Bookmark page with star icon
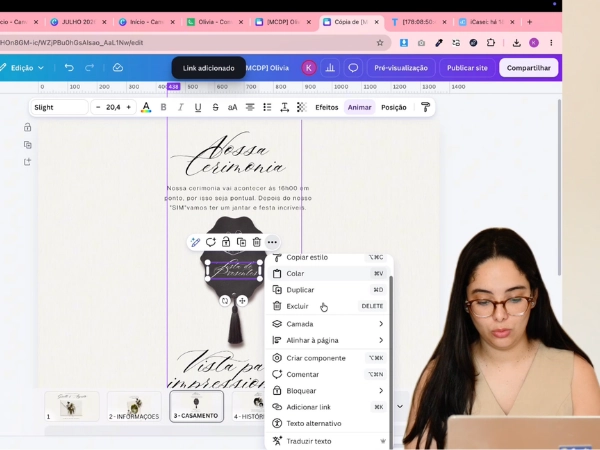The width and height of the screenshot is (600, 450). coord(380,43)
